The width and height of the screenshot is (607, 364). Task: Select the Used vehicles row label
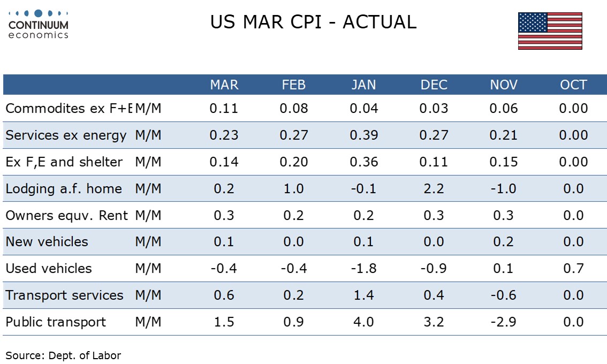pos(49,269)
